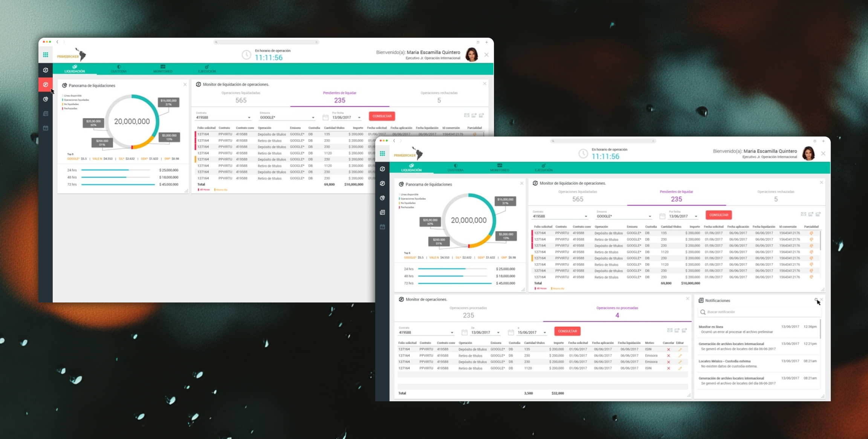The image size is (868, 439).
Task: Click Parcialidad icon of first row in front window
Action: pos(811,233)
